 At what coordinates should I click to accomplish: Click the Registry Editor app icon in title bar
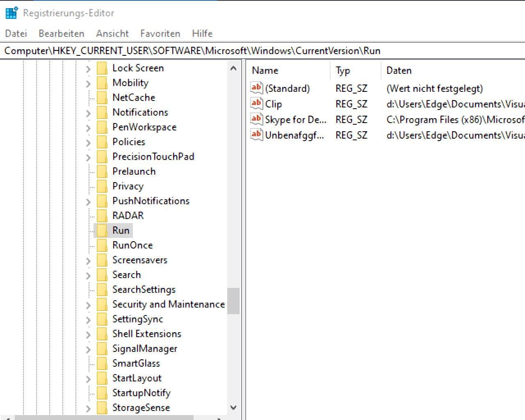(x=11, y=13)
